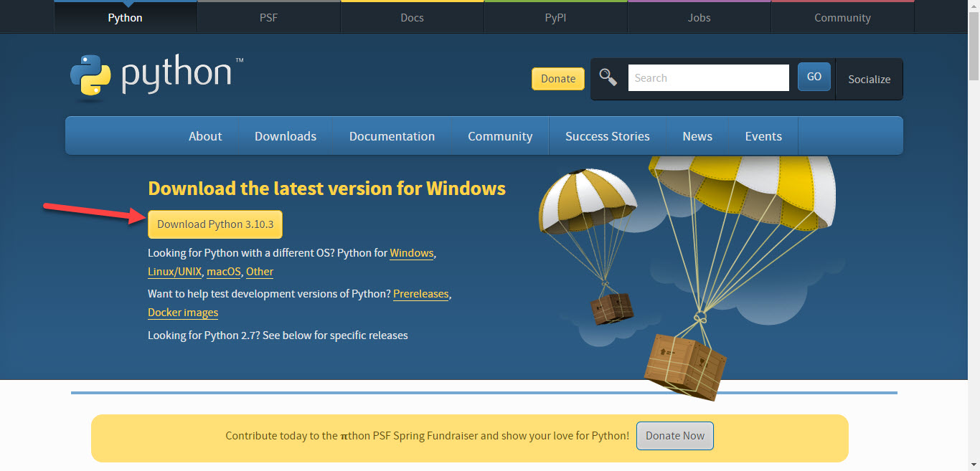Screen dimensions: 980x471
Task: Open the News menu item
Action: coord(697,136)
